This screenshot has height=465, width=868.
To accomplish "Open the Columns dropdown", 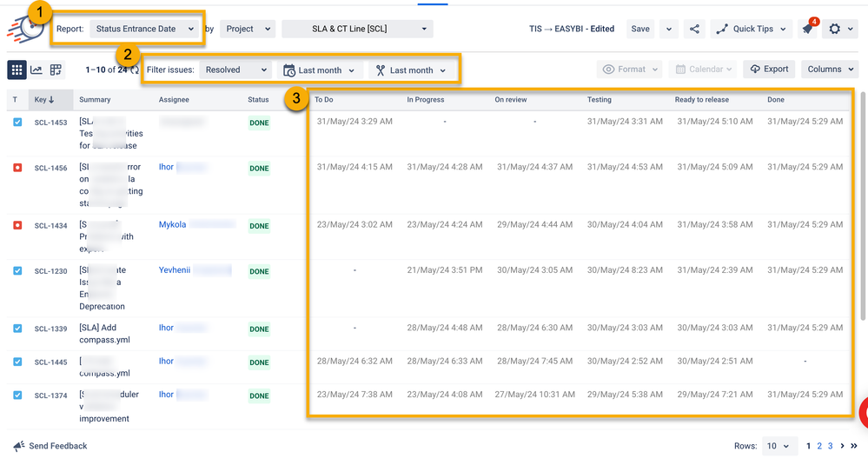I will 830,70.
